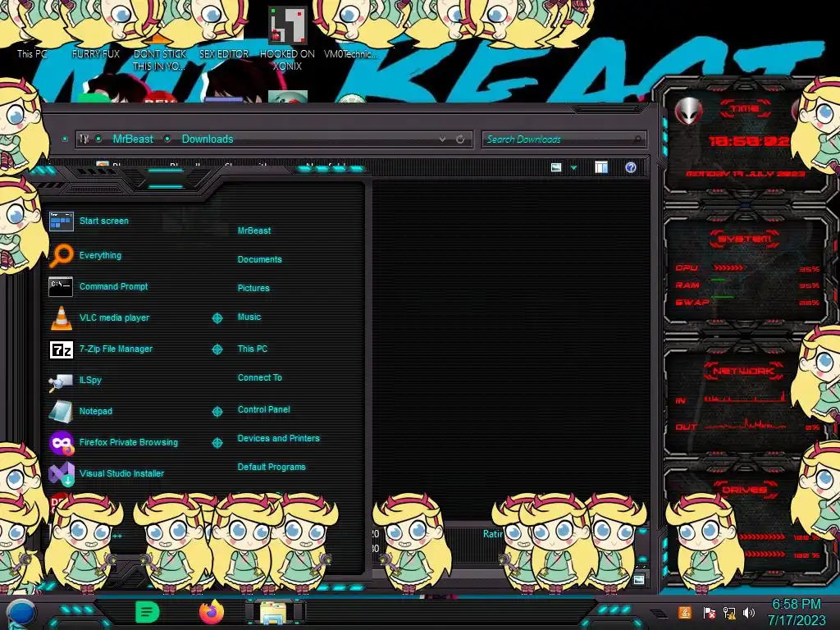Click the SWAP usage bar in SYSTEM gadget

(723, 297)
